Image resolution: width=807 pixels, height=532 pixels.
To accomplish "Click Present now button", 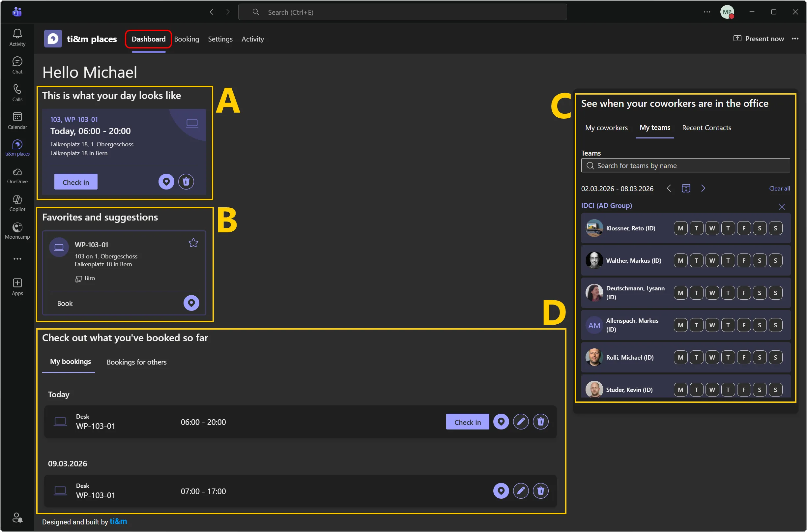I will coord(759,39).
